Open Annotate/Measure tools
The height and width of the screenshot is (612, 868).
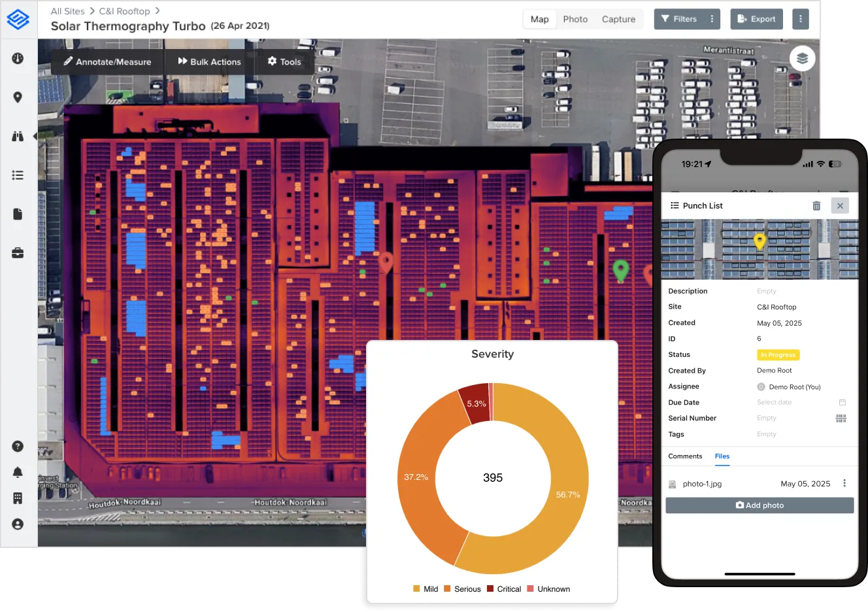click(107, 61)
